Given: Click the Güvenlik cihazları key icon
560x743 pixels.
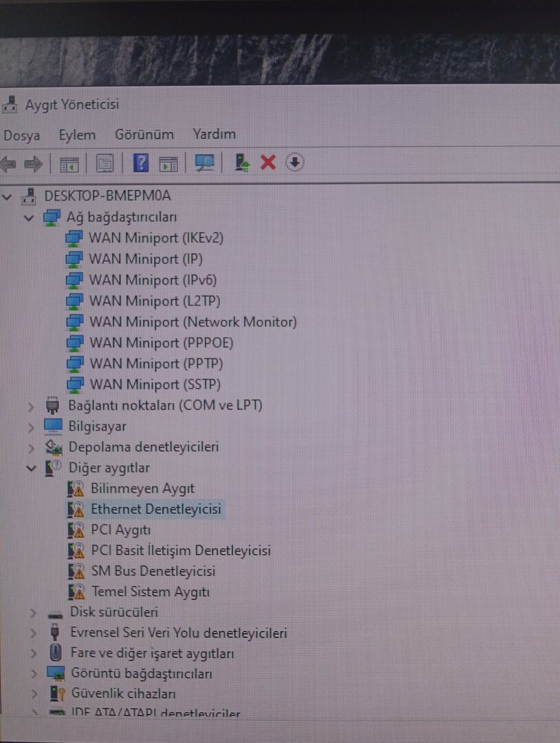Looking at the screenshot, I should 57,693.
